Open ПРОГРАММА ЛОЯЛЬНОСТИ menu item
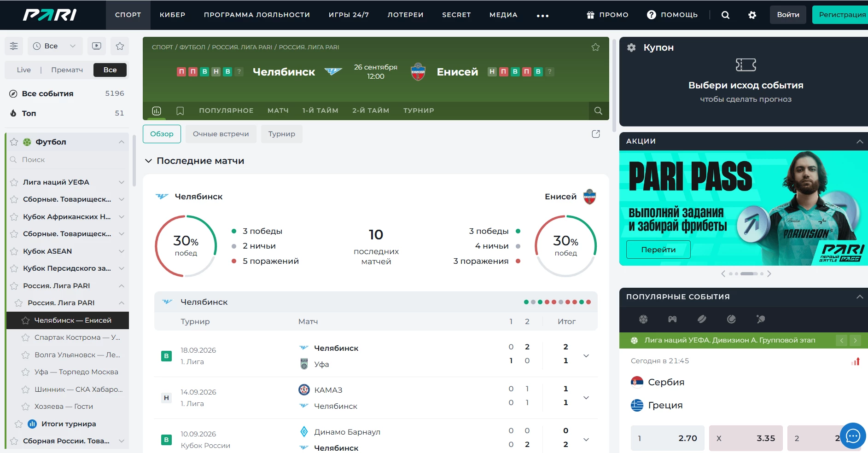 [257, 15]
